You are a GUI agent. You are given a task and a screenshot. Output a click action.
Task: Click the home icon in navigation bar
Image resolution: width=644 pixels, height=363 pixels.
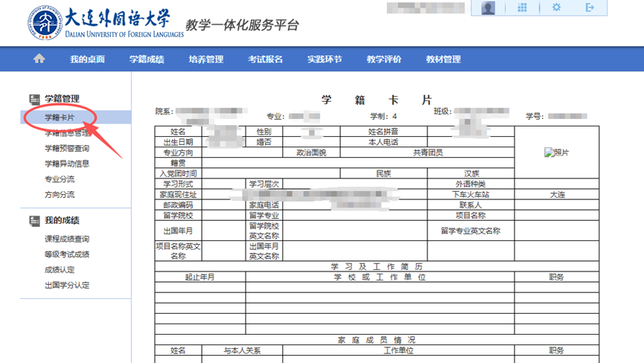[39, 59]
